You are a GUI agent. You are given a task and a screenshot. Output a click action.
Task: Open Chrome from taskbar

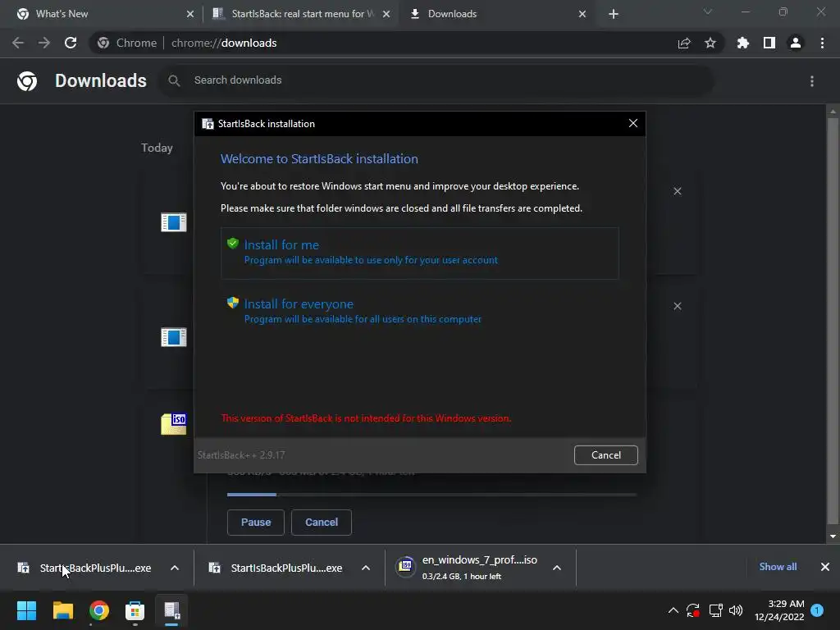pos(99,610)
